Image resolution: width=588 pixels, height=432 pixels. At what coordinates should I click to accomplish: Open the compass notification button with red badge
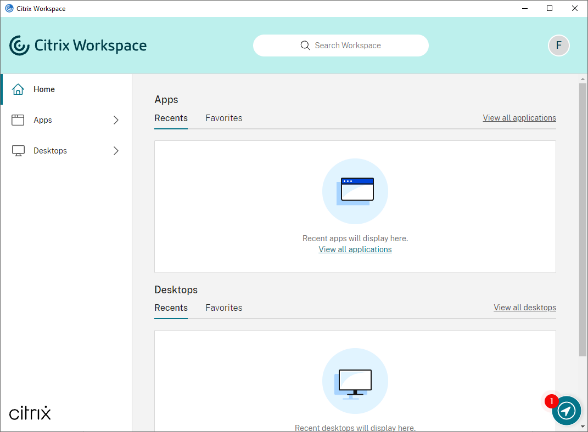[x=566, y=410]
